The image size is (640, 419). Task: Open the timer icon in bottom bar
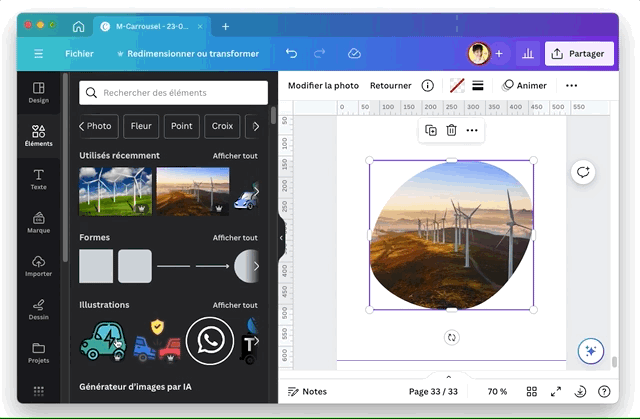580,392
